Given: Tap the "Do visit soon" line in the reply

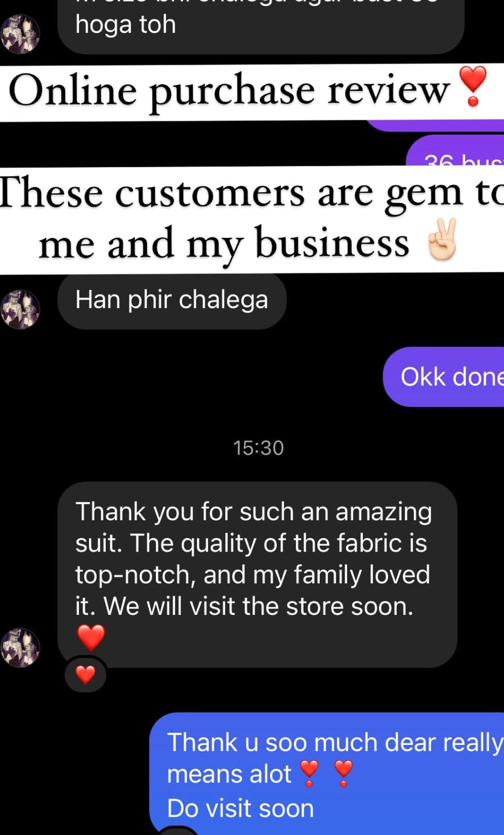Looking at the screenshot, I should (x=240, y=808).
